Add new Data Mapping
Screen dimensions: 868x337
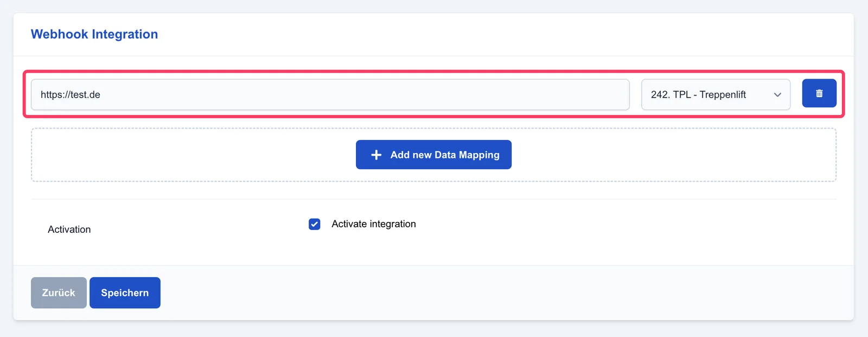(x=433, y=155)
